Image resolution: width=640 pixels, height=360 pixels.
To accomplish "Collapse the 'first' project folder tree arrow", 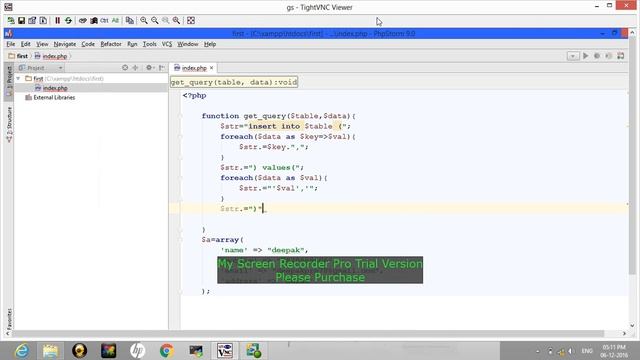I will point(18,78).
